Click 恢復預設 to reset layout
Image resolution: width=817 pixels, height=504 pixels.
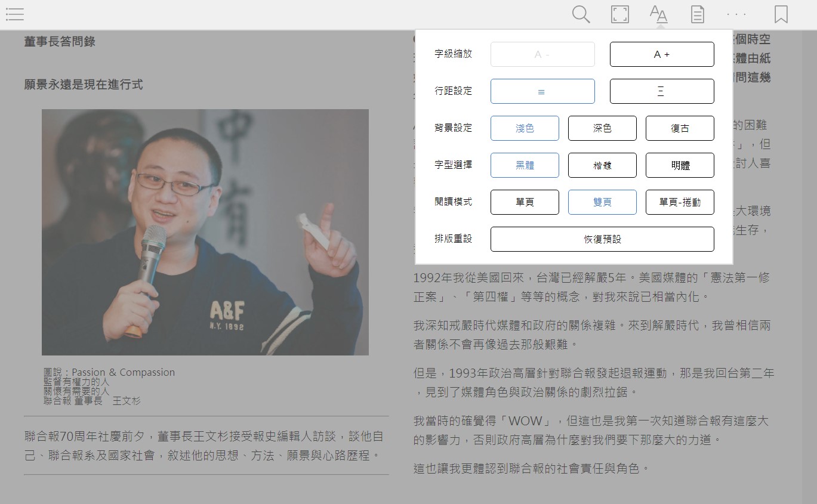pos(602,239)
